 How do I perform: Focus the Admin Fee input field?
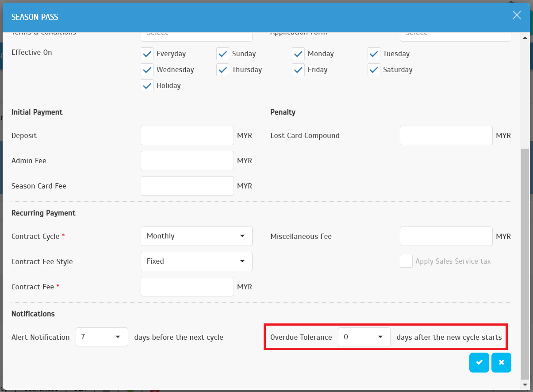coord(187,161)
